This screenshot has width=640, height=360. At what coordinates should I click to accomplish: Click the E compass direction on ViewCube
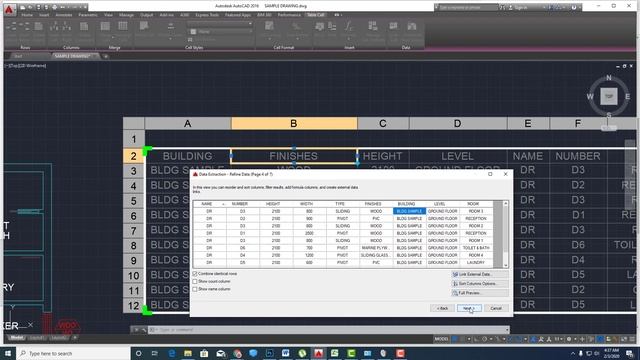[x=627, y=97]
